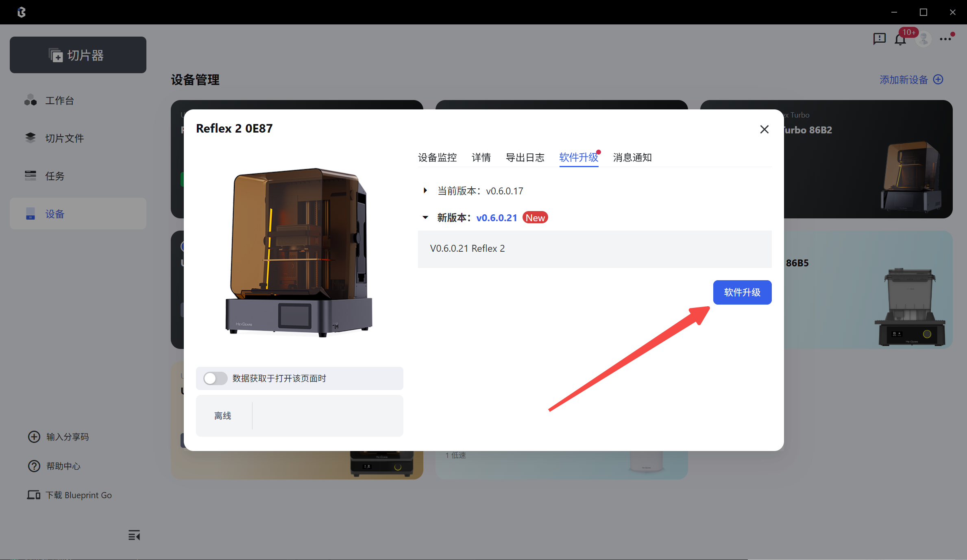This screenshot has width=967, height=560.
Task: Collapse the 新版本 v0.6.0.21 section
Action: point(425,218)
